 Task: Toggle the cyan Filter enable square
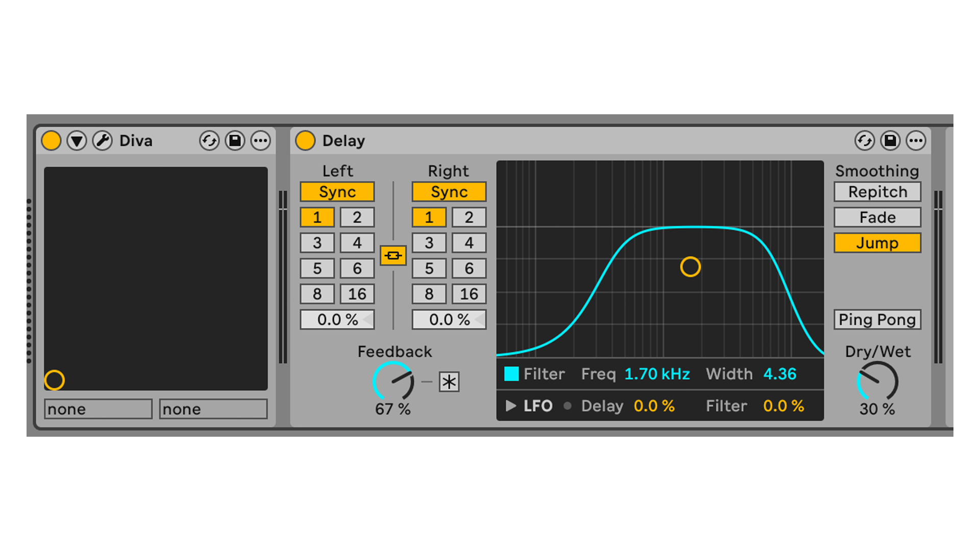coord(511,374)
